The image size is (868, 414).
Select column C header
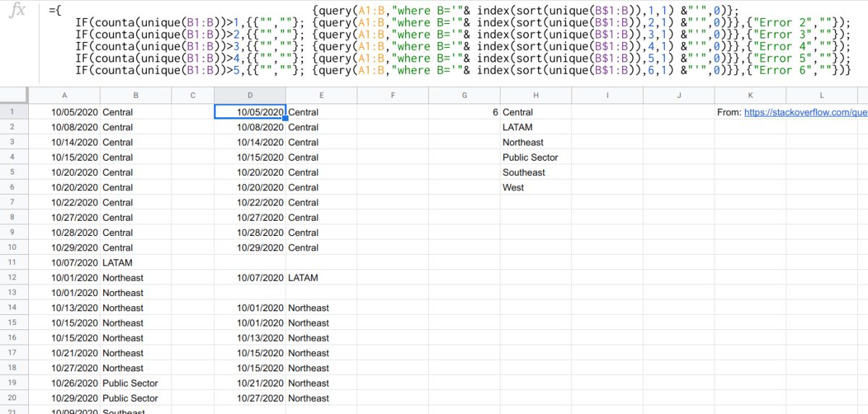[x=193, y=96]
